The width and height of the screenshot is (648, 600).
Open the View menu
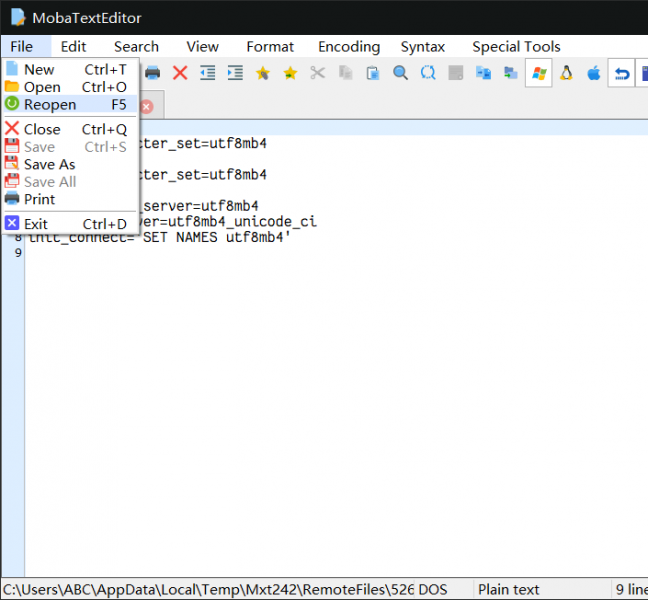pyautogui.click(x=202, y=47)
